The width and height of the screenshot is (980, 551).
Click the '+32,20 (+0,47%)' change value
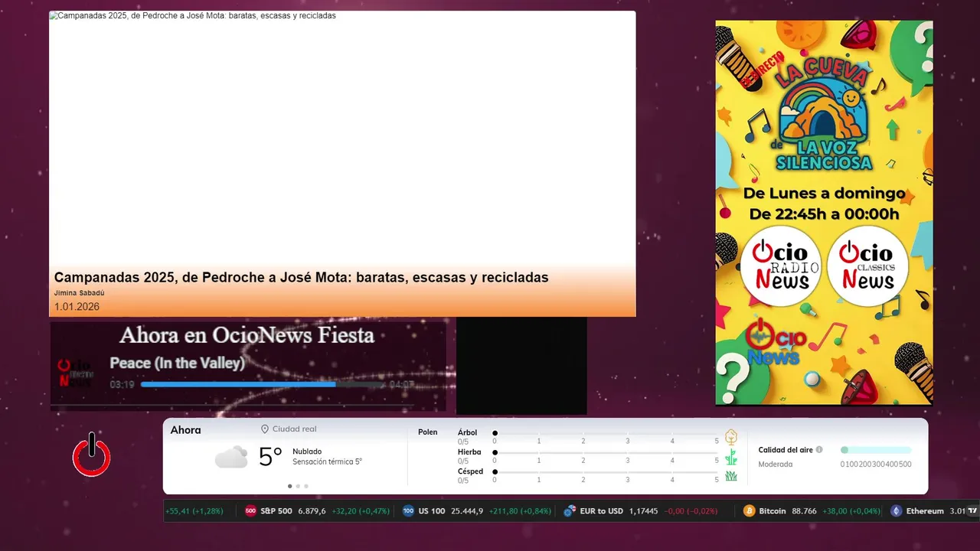click(x=361, y=511)
